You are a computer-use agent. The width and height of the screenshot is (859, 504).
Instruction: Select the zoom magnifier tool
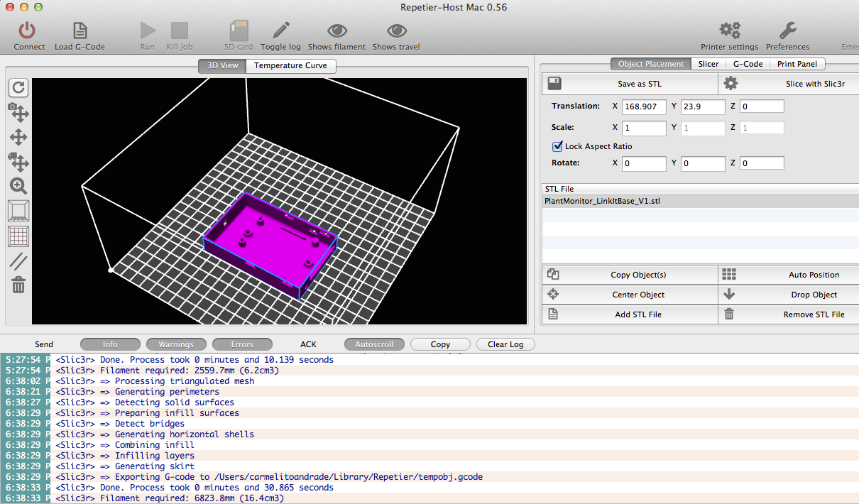[18, 186]
